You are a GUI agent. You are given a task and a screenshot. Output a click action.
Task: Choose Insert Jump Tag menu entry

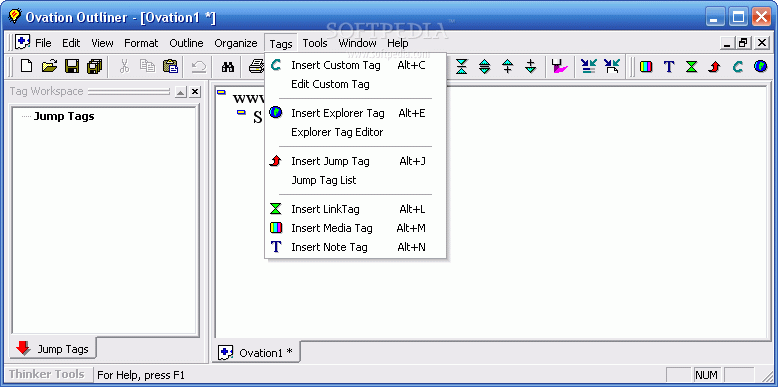[356, 161]
